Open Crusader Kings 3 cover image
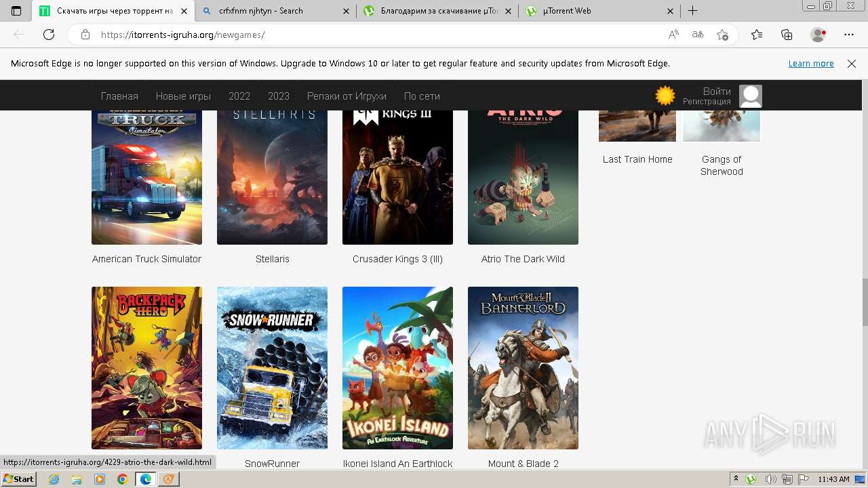Image resolution: width=868 pixels, height=488 pixels. pyautogui.click(x=397, y=177)
